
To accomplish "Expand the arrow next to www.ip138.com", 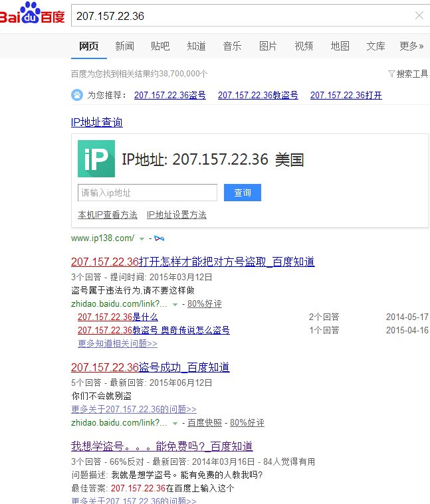I will point(142,238).
